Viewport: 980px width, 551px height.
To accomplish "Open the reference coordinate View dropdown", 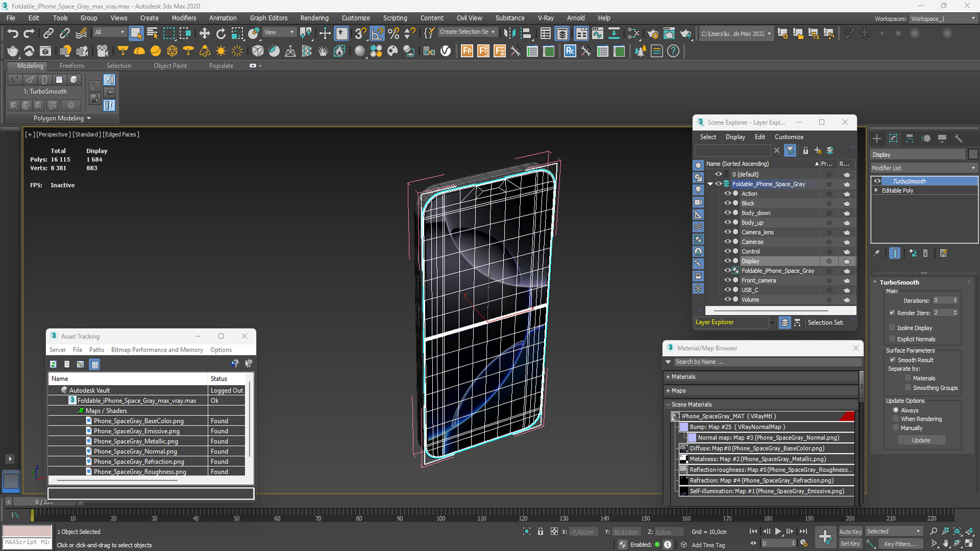I will (279, 32).
